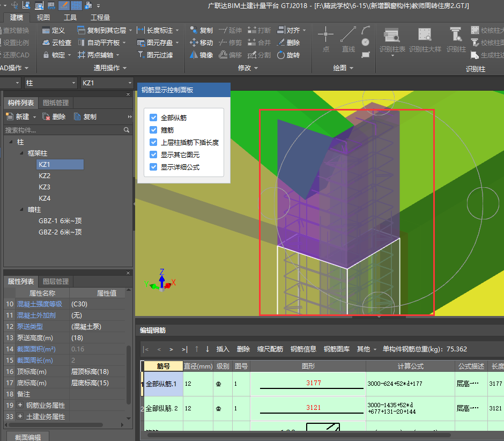This screenshot has width=504, height=441.
Task: Click the 对齐 align tool
Action: tap(288, 31)
